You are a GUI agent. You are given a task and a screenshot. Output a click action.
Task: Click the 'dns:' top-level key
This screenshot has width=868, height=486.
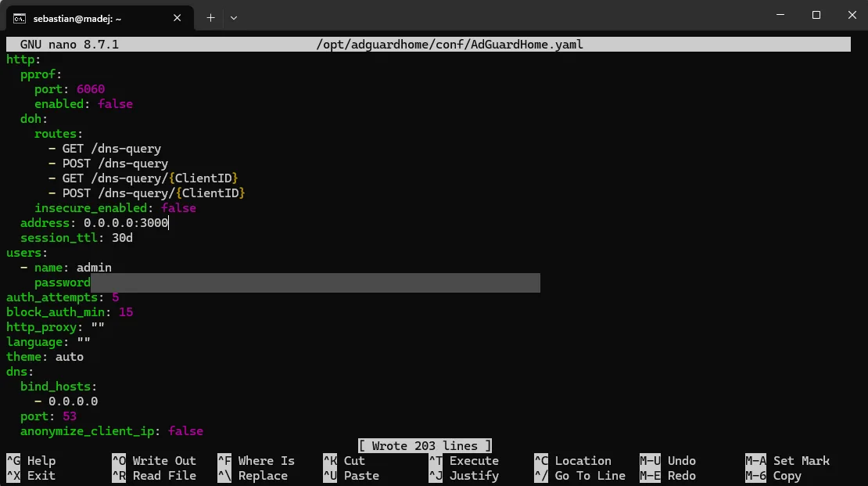click(x=20, y=372)
